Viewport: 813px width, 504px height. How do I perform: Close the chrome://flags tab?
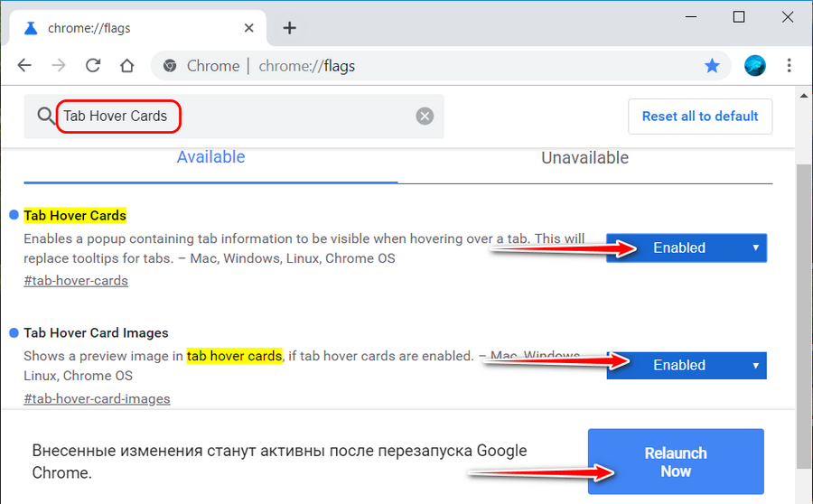249,28
